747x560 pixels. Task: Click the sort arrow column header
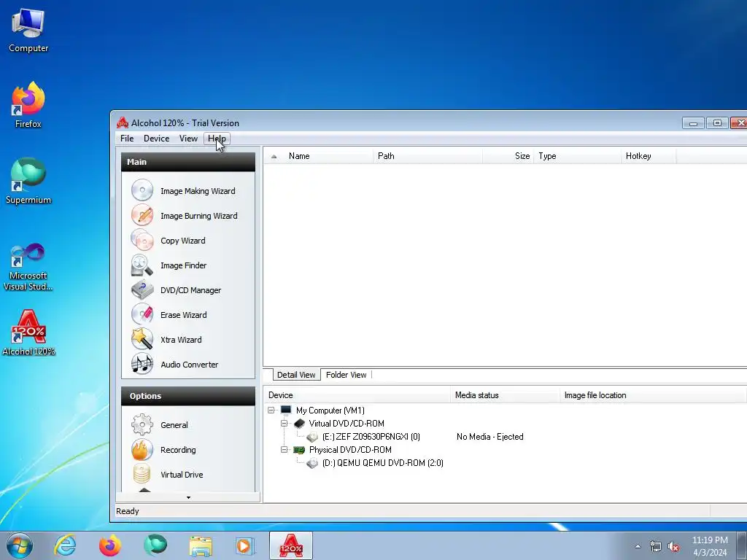click(x=274, y=156)
